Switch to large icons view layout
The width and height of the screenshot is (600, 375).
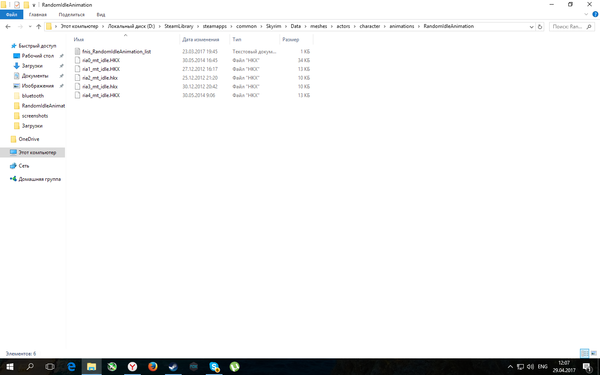pyautogui.click(x=594, y=353)
